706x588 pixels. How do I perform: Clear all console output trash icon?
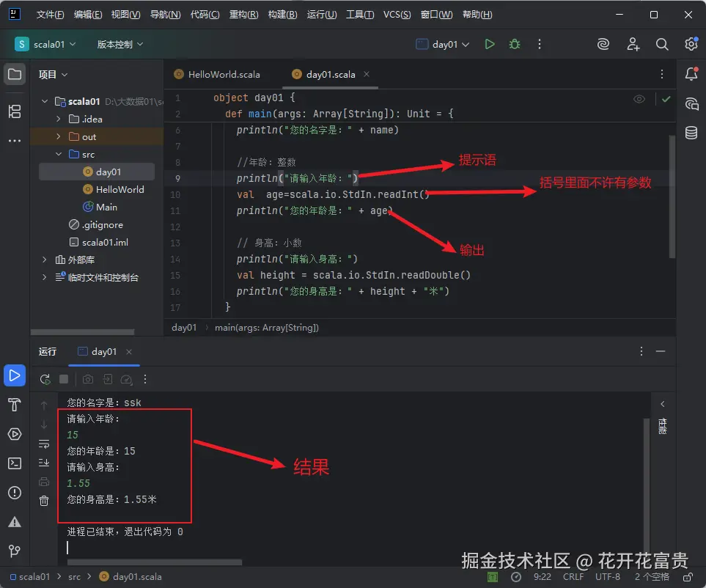coord(44,501)
